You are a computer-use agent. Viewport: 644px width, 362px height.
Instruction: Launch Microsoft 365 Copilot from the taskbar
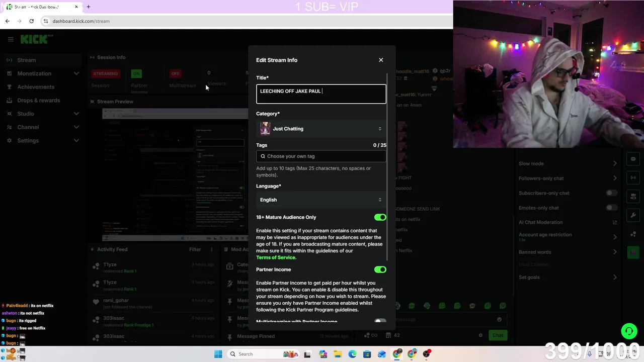323,354
